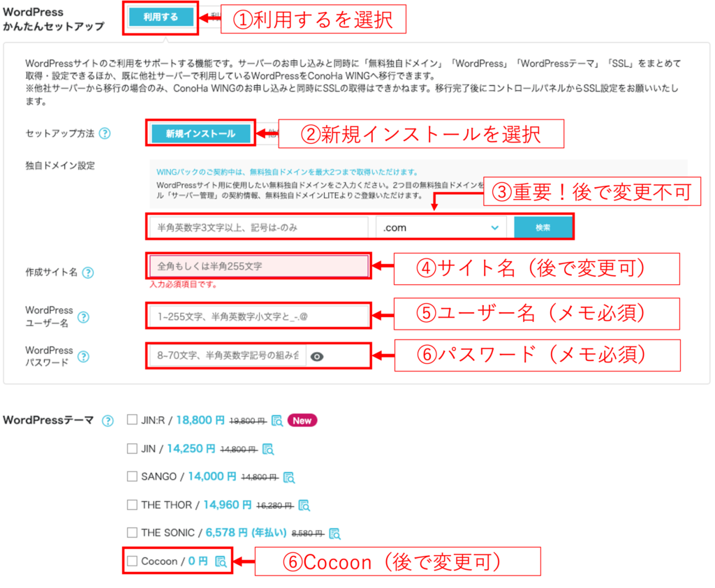715x588 pixels.
Task: Open help icon for WordPress ユーザー名
Action: click(84, 317)
